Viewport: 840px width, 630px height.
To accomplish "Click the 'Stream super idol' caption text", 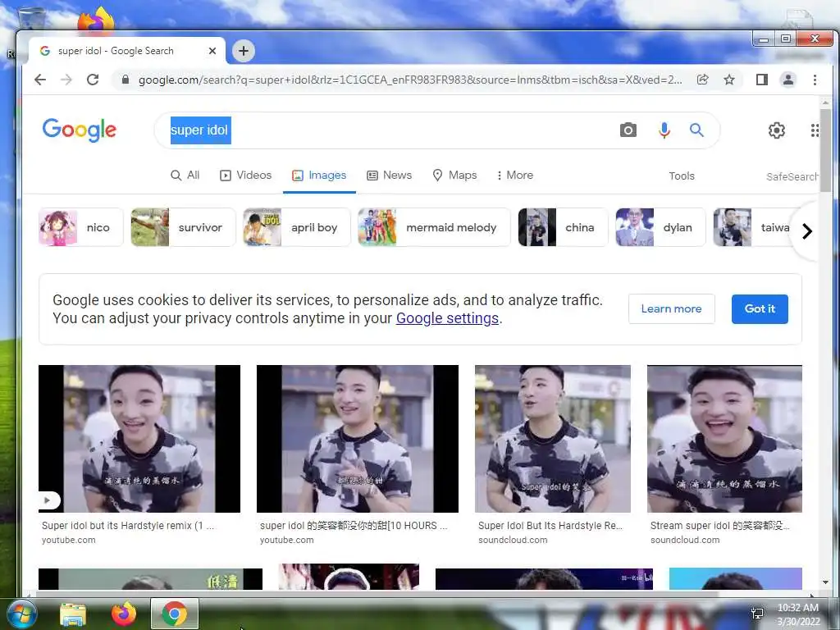I will [719, 526].
